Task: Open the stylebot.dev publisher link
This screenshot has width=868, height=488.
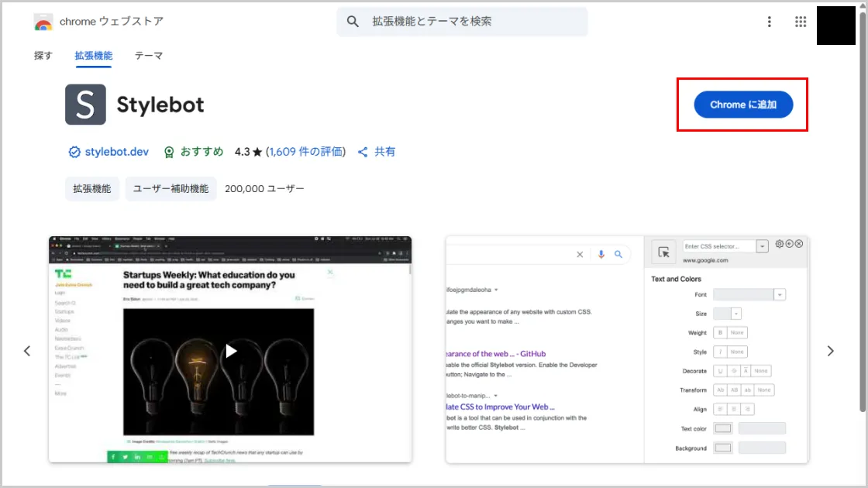Action: [117, 152]
